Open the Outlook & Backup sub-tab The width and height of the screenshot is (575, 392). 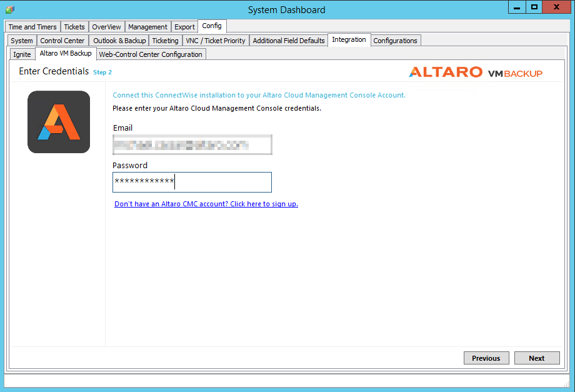click(x=119, y=41)
